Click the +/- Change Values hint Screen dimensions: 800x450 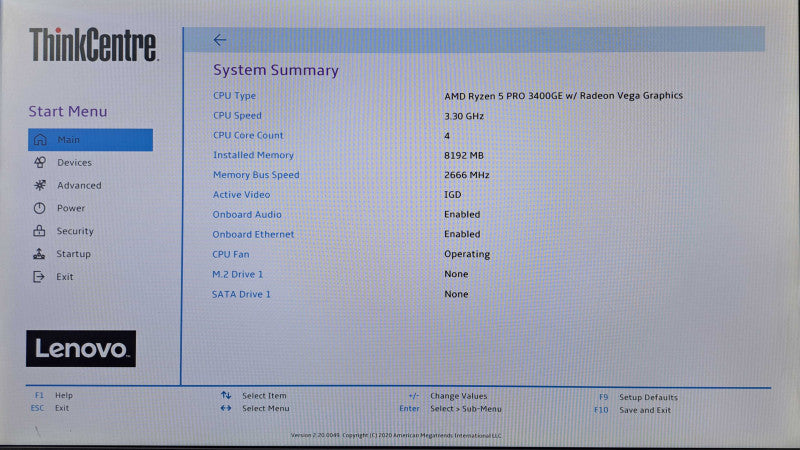point(448,396)
